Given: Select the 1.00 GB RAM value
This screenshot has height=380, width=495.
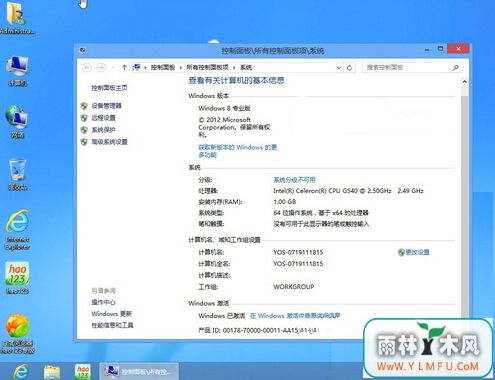Looking at the screenshot, I should click(x=285, y=202).
